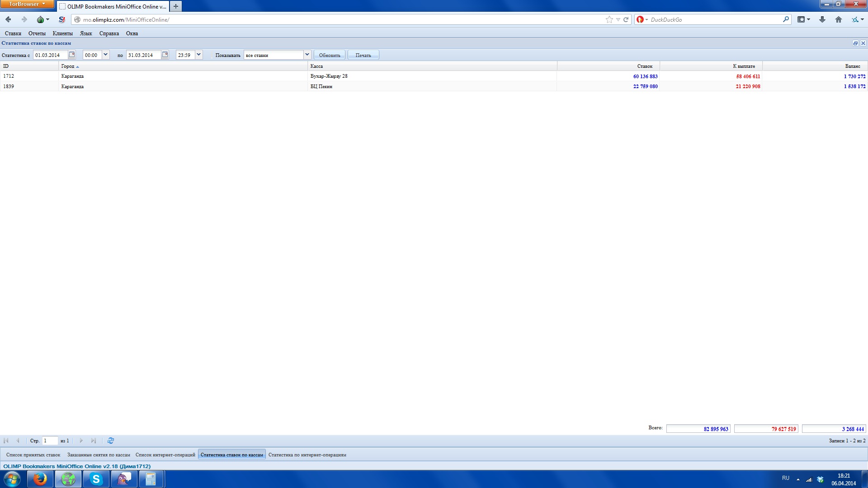Open the downloads arrow icon
This screenshot has width=868, height=488.
822,19
